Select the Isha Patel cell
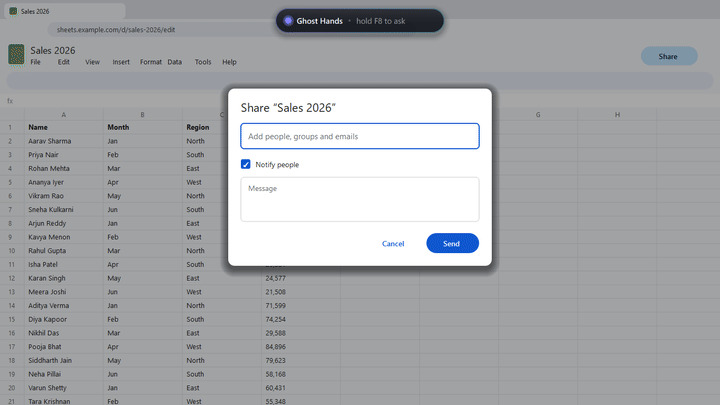The height and width of the screenshot is (405, 720). click(x=64, y=264)
